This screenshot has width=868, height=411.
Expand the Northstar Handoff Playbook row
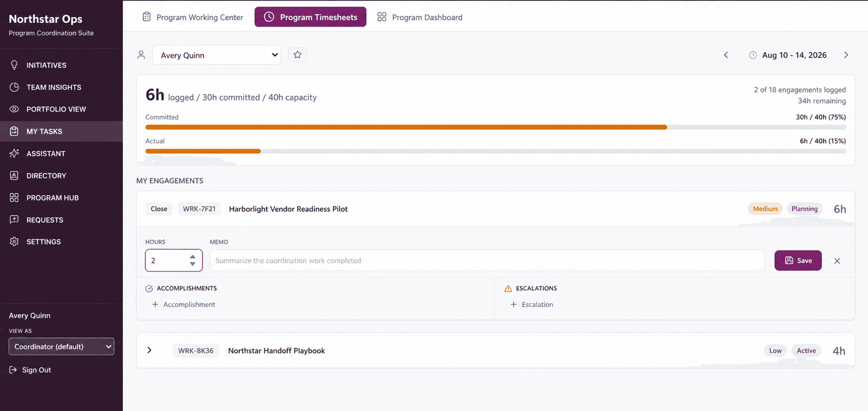(x=149, y=350)
